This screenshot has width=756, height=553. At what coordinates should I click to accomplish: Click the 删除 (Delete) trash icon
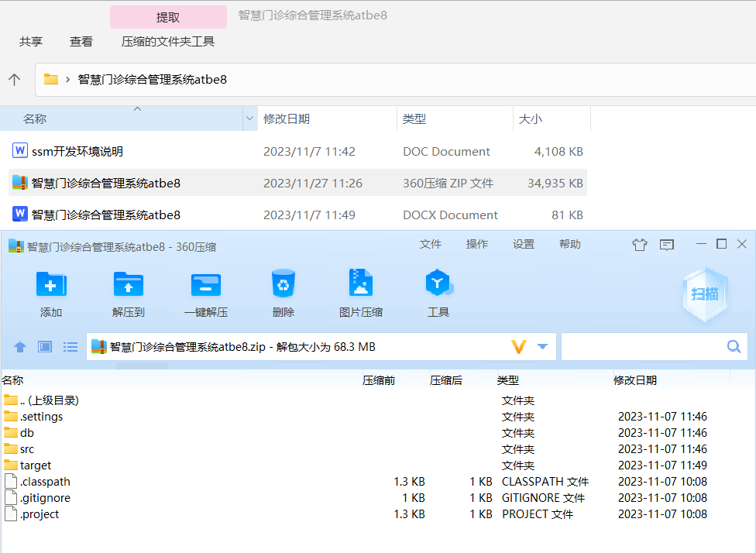point(283,284)
